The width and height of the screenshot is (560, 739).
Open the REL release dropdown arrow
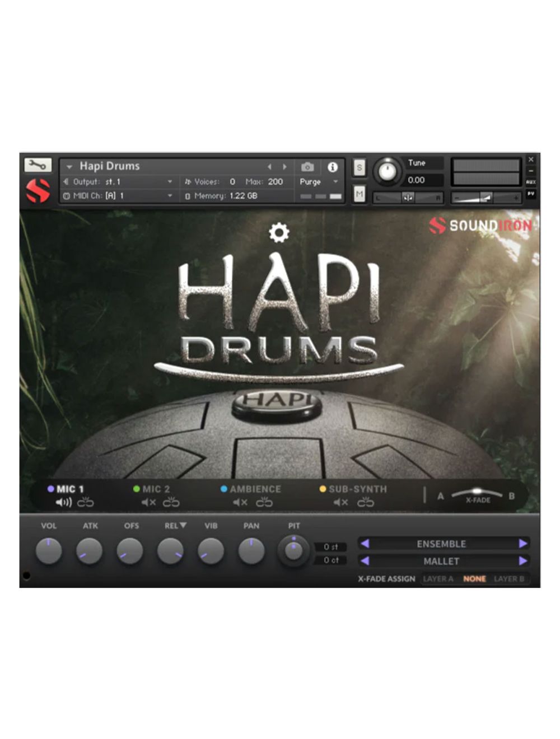(x=183, y=525)
